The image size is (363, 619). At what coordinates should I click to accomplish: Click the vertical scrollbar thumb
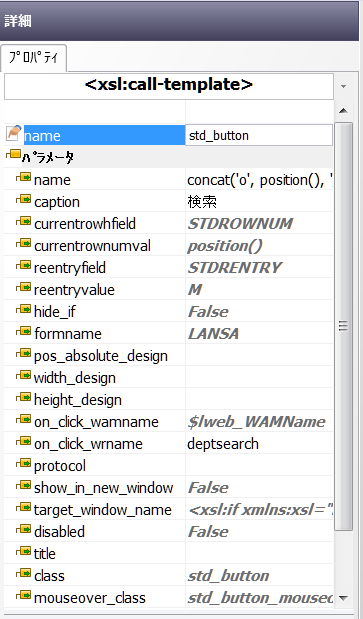(x=344, y=327)
